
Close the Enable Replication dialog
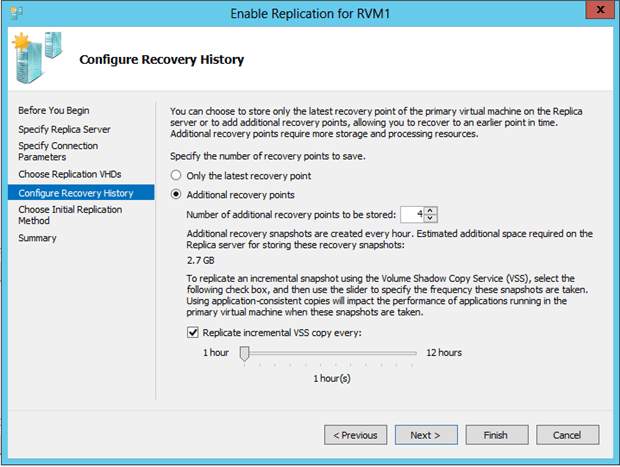click(x=600, y=9)
